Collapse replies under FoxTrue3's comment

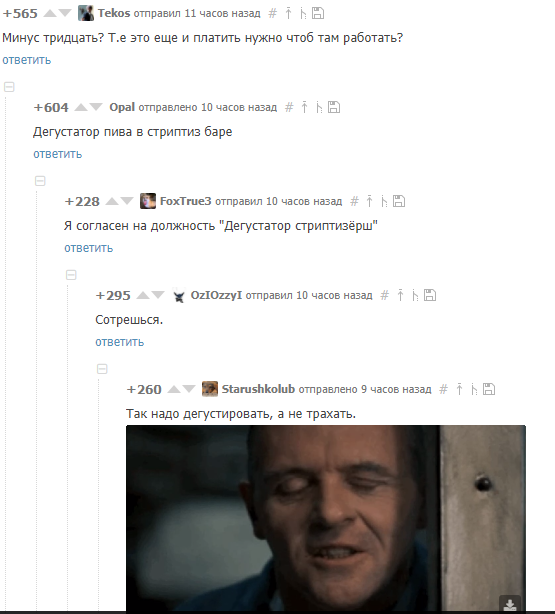tap(71, 275)
